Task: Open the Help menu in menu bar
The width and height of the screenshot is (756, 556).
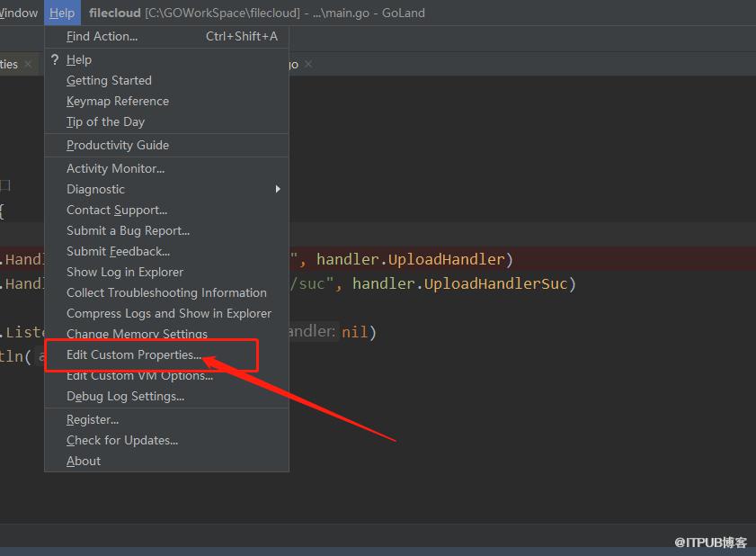Action: [x=62, y=13]
